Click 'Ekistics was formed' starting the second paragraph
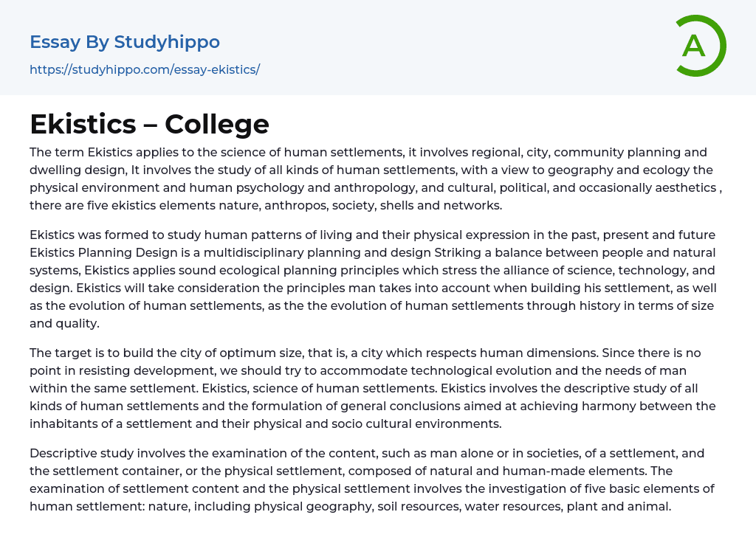 [x=85, y=235]
